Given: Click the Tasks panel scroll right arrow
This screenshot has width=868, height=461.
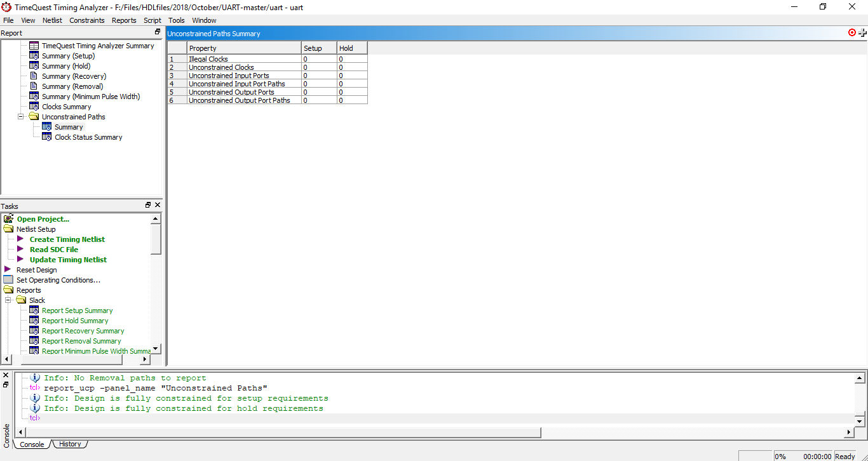Looking at the screenshot, I should [x=144, y=359].
